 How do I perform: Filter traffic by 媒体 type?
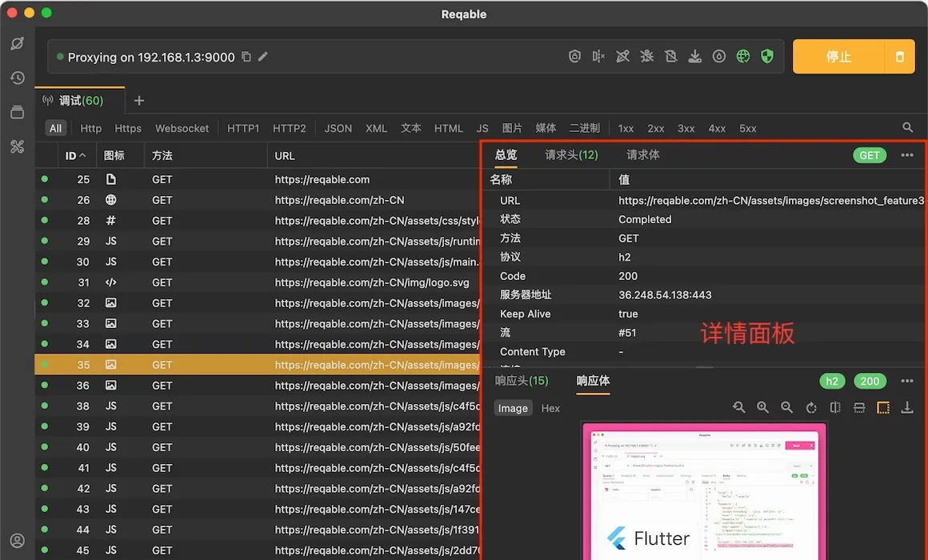(546, 129)
